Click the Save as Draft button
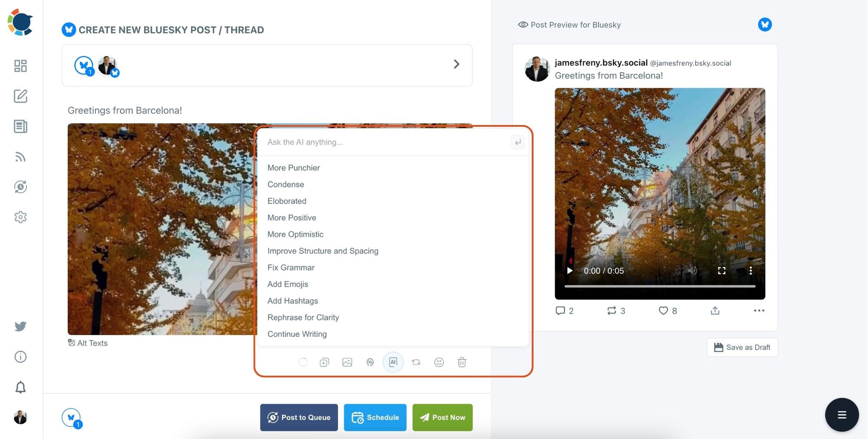 pos(742,347)
